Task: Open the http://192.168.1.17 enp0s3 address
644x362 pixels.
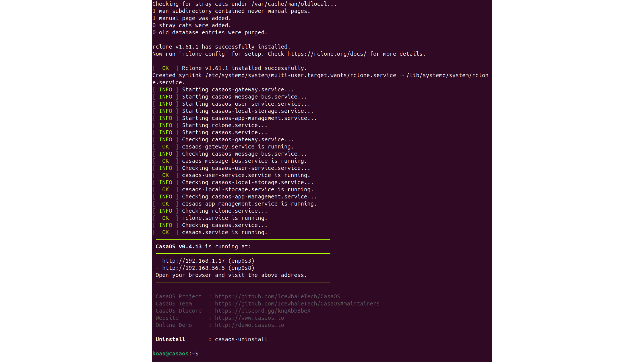Action: [193, 261]
